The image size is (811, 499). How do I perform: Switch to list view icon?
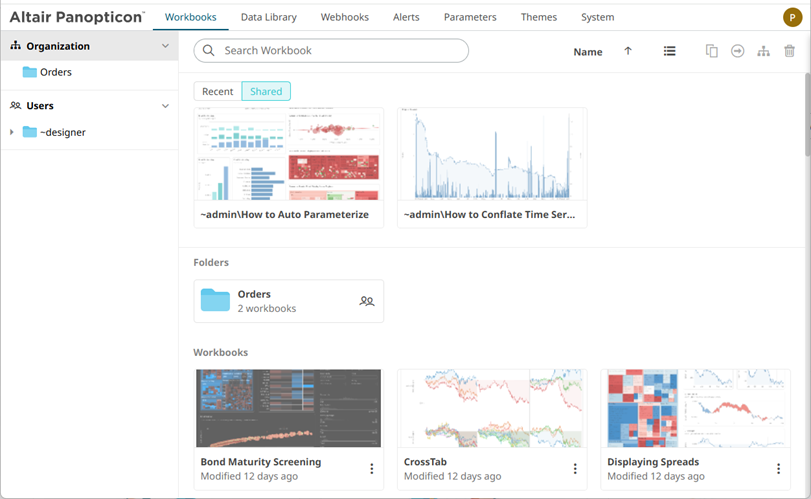pyautogui.click(x=669, y=51)
